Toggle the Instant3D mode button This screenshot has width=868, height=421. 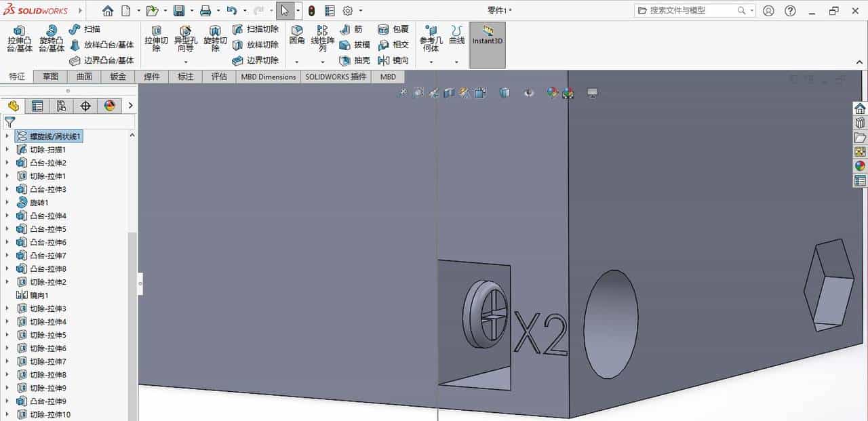point(487,41)
